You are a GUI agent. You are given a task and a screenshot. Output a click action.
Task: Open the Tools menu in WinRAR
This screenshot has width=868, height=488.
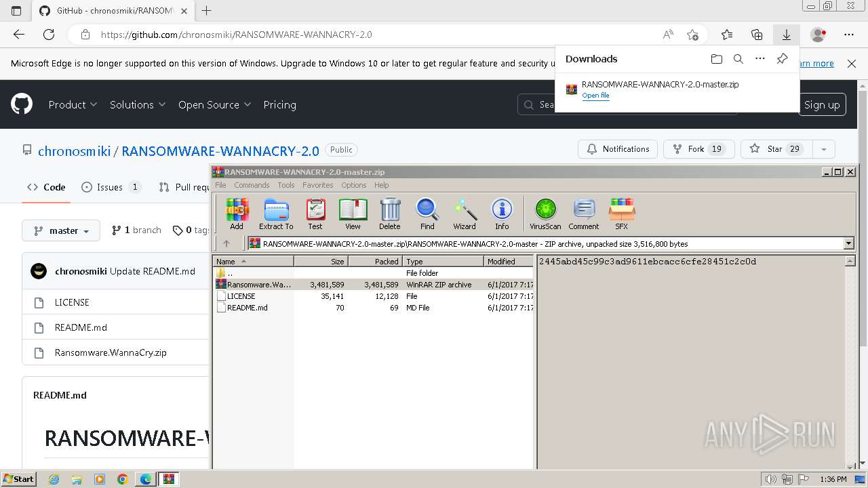[x=286, y=185]
